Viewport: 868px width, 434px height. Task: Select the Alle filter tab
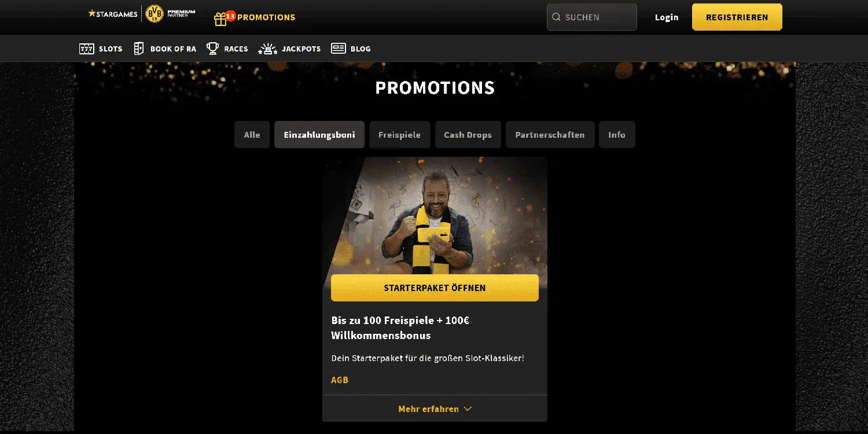252,135
